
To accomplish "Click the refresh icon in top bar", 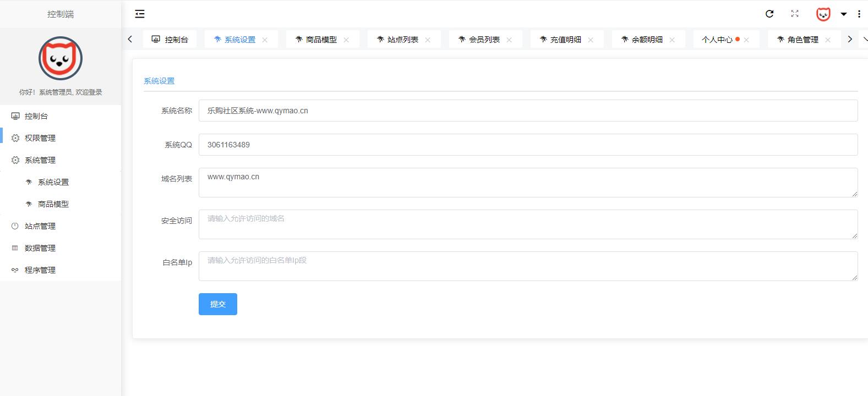I will point(769,14).
